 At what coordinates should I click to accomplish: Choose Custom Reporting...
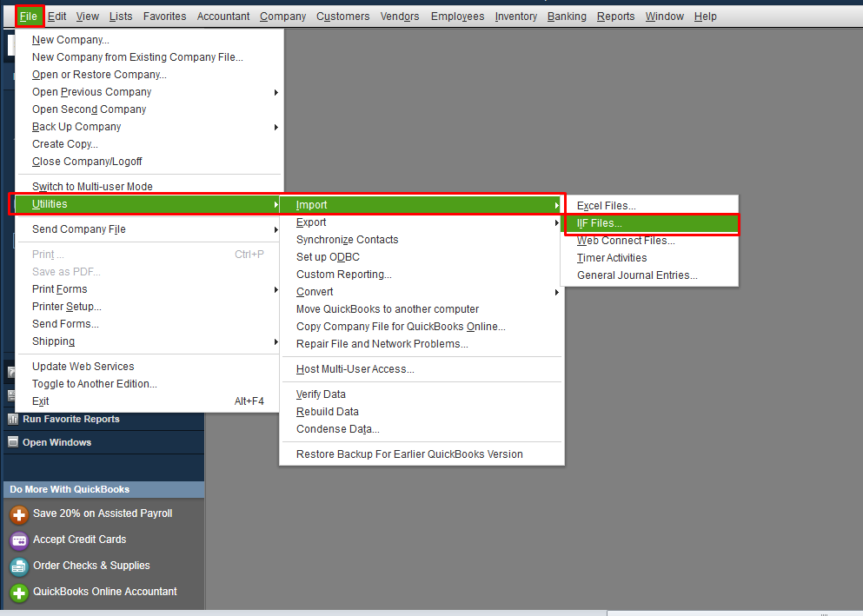point(422,275)
